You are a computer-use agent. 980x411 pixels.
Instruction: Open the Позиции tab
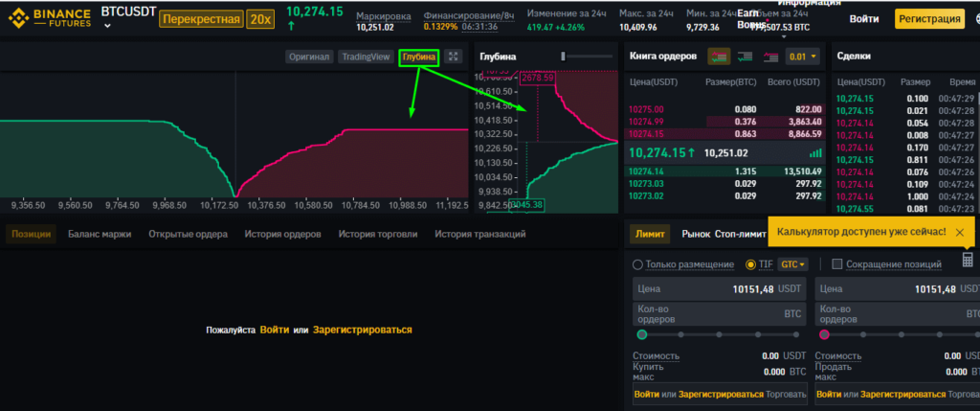coord(31,234)
